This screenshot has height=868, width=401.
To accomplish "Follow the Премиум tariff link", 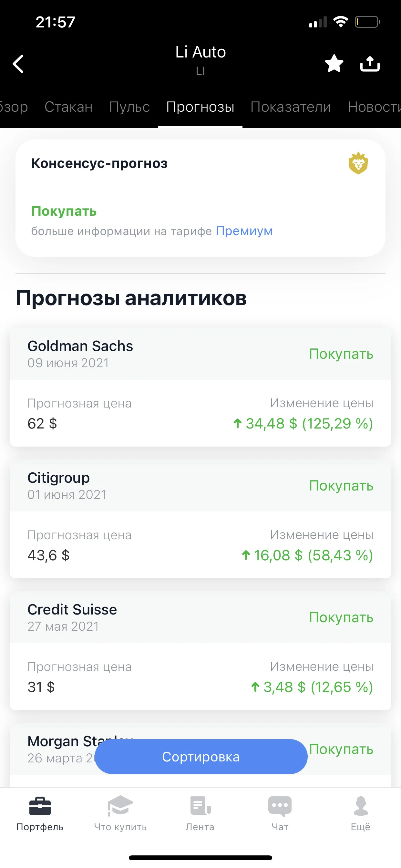I will [244, 231].
